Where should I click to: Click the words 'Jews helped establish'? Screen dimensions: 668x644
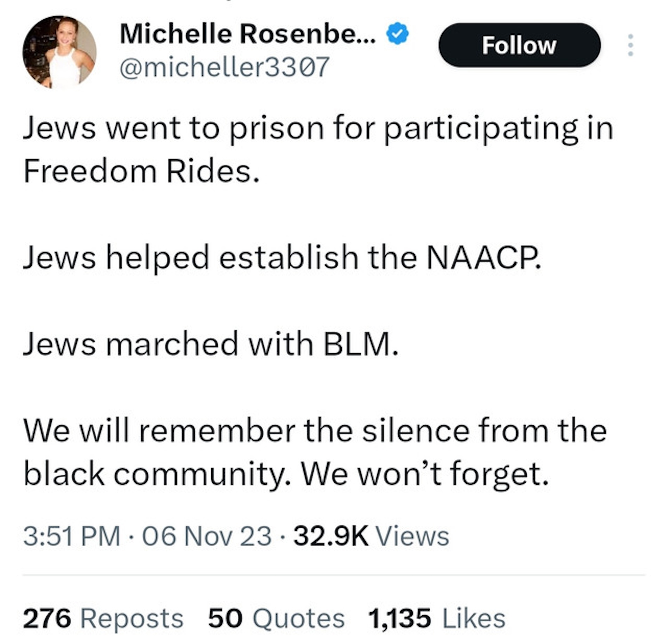tap(190, 257)
